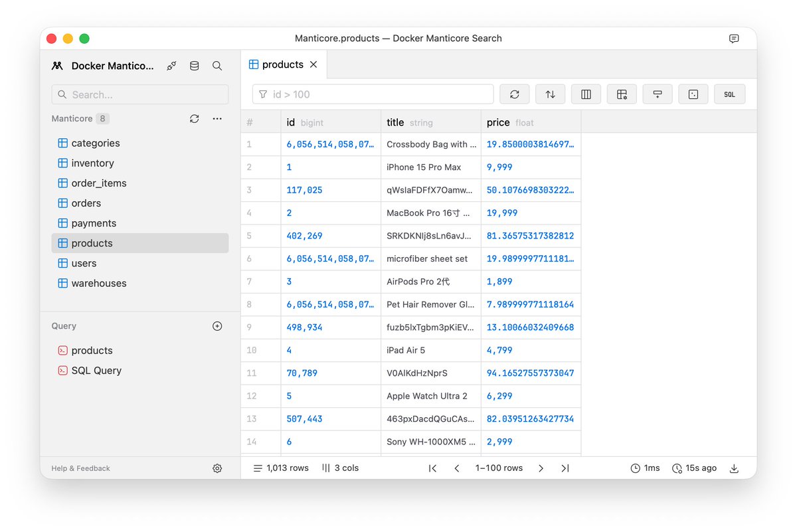The image size is (797, 532).
Task: Select the iPhone 15 Pro Max cell
Action: click(431, 167)
